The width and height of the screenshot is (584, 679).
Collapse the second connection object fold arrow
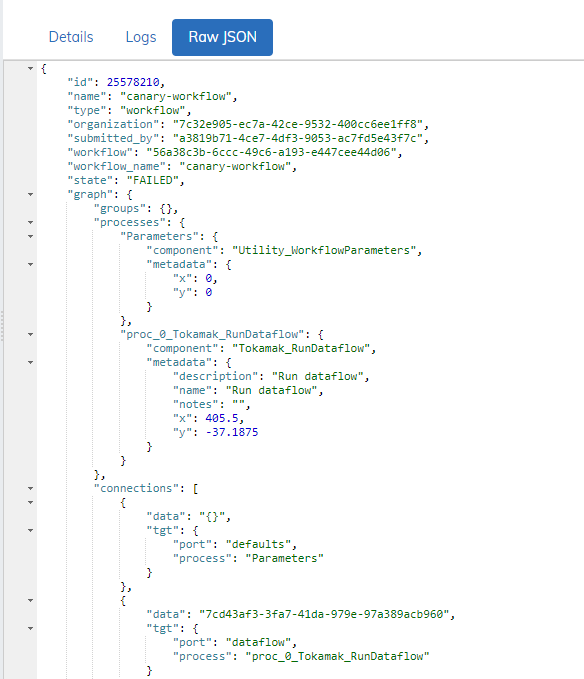pos(30,601)
